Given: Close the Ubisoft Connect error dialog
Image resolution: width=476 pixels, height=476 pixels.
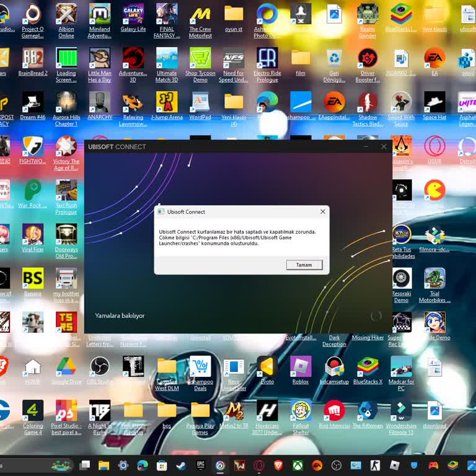Looking at the screenshot, I should [323, 211].
